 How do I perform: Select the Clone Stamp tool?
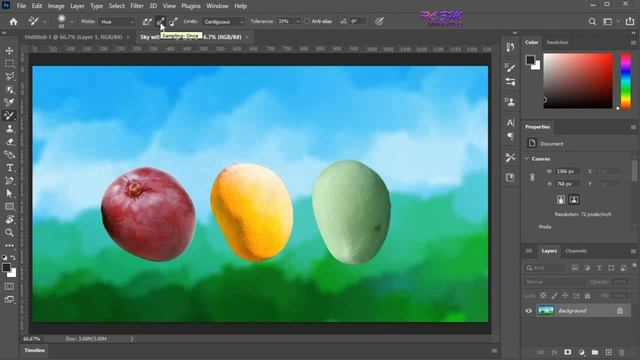(x=9, y=129)
